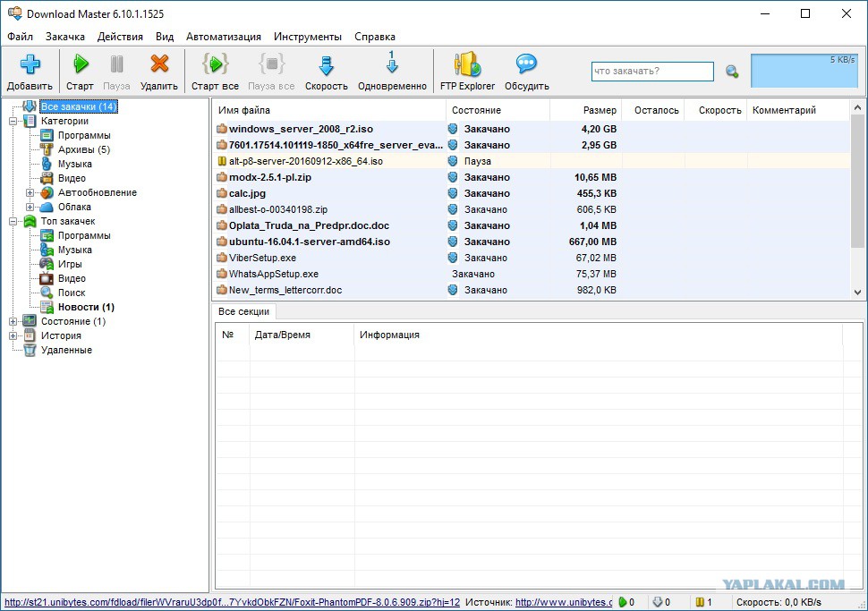868x611 pixels.
Task: Select the Облака cloud icon
Action: (47, 207)
